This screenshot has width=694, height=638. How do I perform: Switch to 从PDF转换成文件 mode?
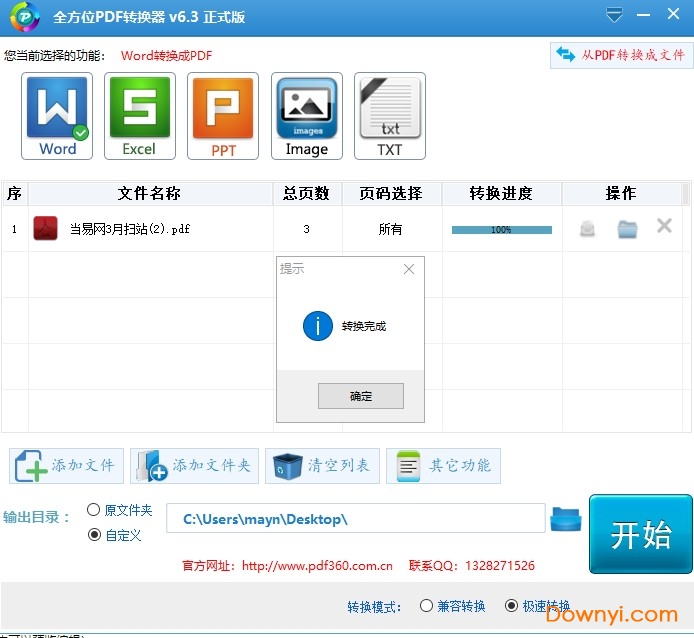pyautogui.click(x=621, y=55)
